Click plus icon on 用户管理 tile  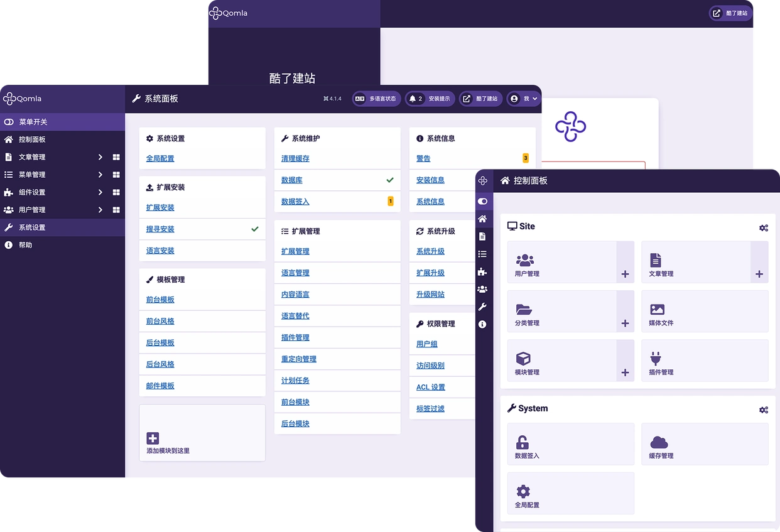click(x=625, y=274)
